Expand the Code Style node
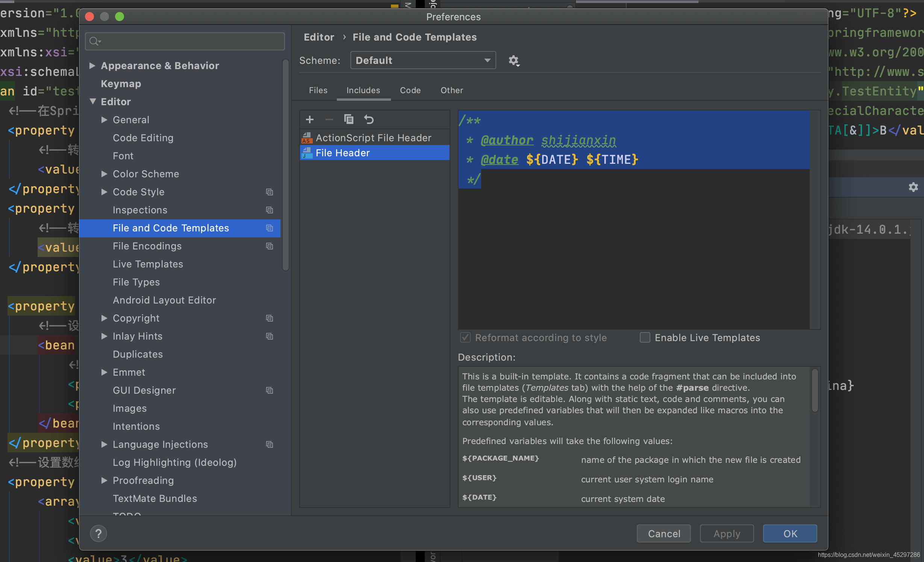Viewport: 924px width, 562px height. pos(105,192)
